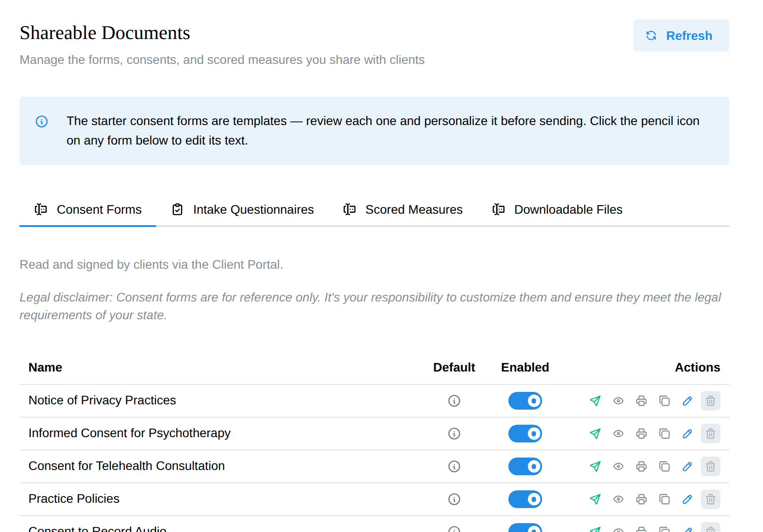This screenshot has height=532, width=763.
Task: Click the Actions column header
Action: pyautogui.click(x=697, y=368)
